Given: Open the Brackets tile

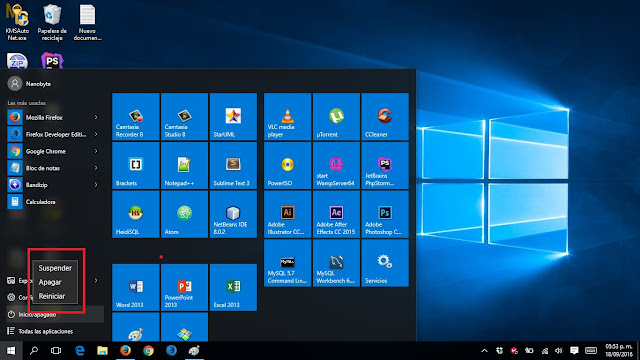Looking at the screenshot, I should pos(136,165).
